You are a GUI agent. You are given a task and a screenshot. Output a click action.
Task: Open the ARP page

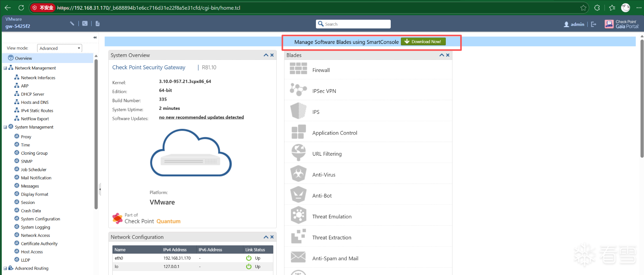(x=25, y=86)
